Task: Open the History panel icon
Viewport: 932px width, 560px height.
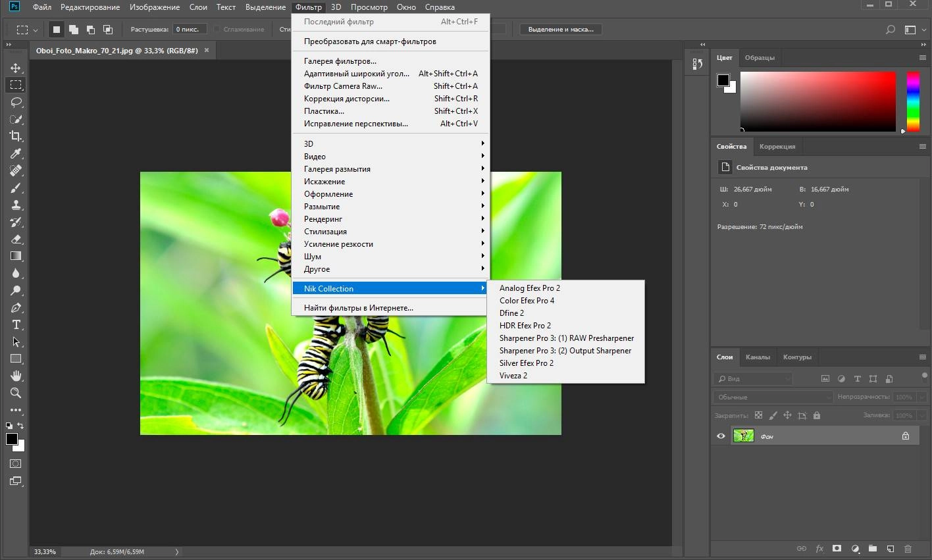Action: tap(698, 64)
